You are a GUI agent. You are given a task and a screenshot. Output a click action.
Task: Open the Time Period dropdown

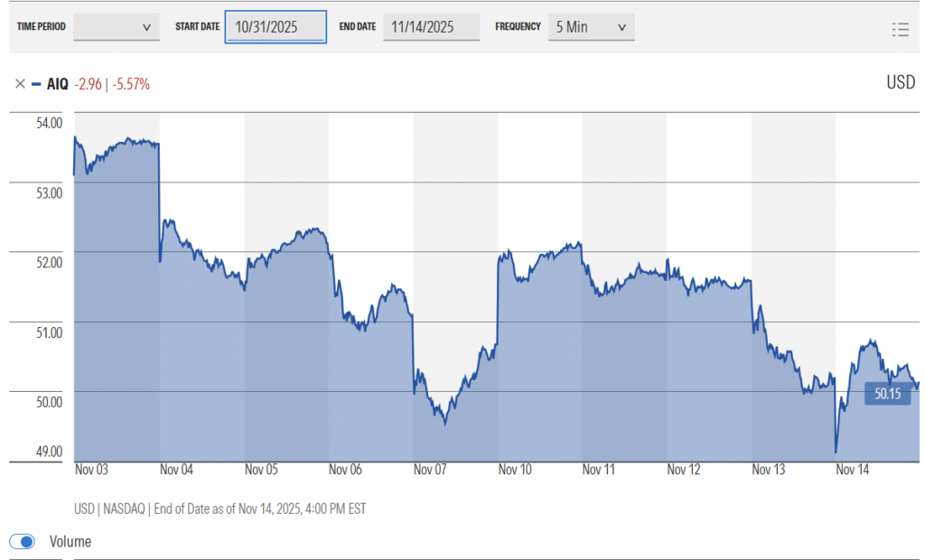coord(116,27)
